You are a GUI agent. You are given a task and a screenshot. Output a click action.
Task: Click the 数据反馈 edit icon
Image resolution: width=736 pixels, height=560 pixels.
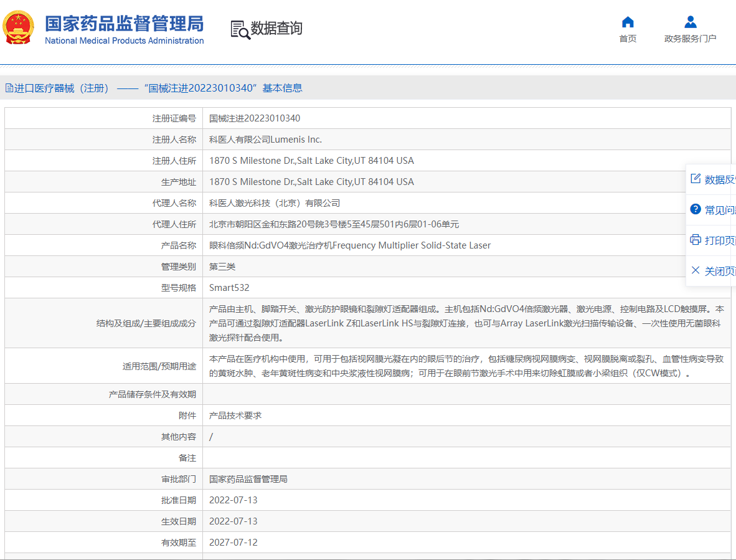click(x=696, y=178)
